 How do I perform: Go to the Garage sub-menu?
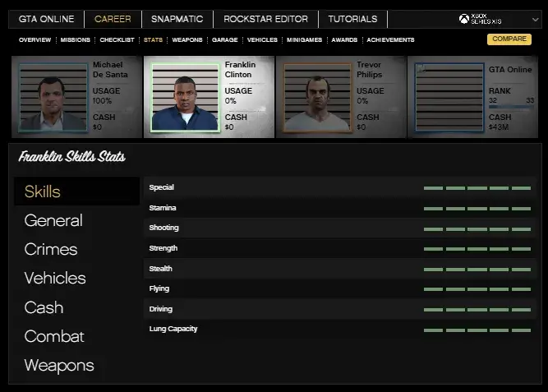click(x=225, y=40)
